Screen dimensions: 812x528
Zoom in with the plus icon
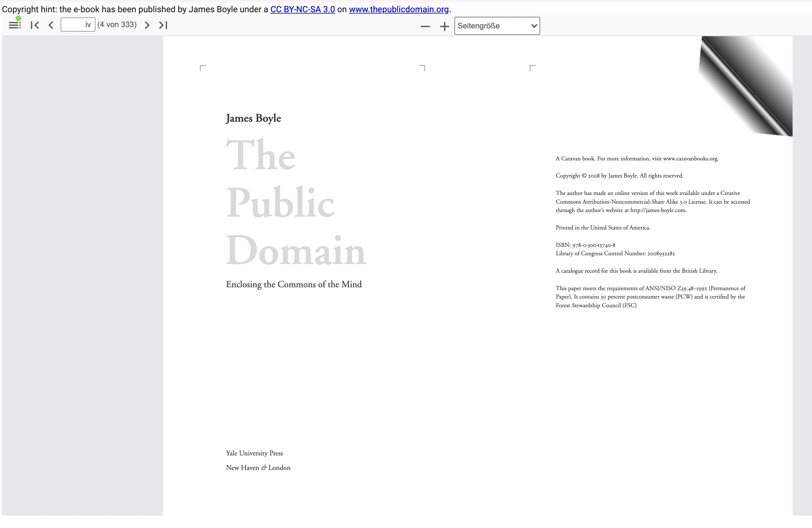[x=444, y=26]
